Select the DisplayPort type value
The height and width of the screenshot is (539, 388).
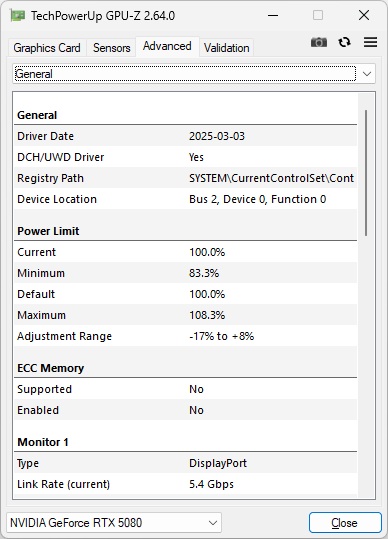[x=218, y=463]
